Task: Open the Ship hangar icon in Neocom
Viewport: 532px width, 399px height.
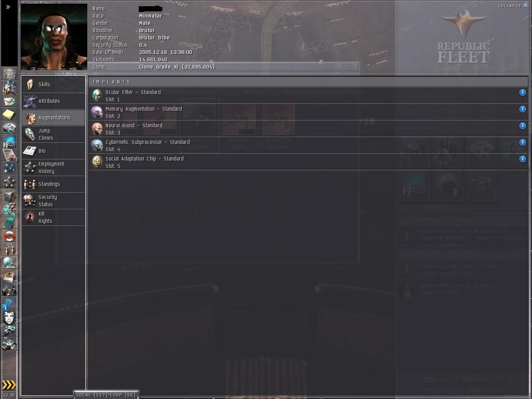Action: [x=9, y=330]
